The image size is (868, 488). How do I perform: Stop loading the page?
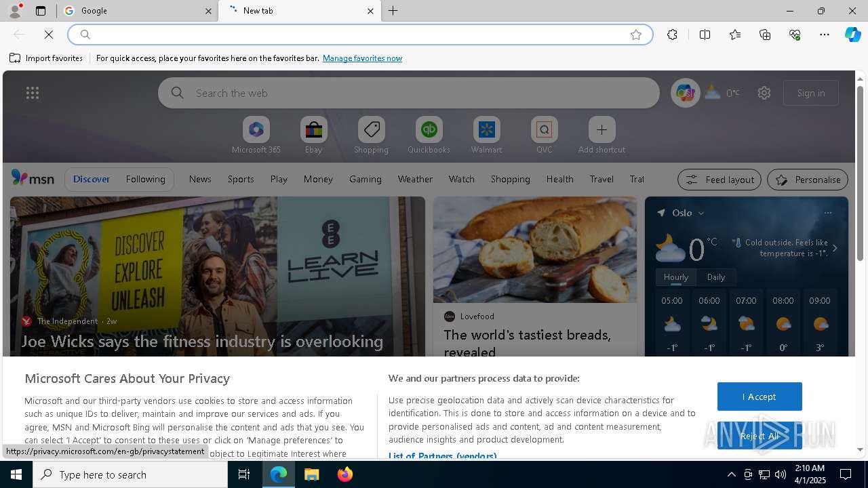49,35
